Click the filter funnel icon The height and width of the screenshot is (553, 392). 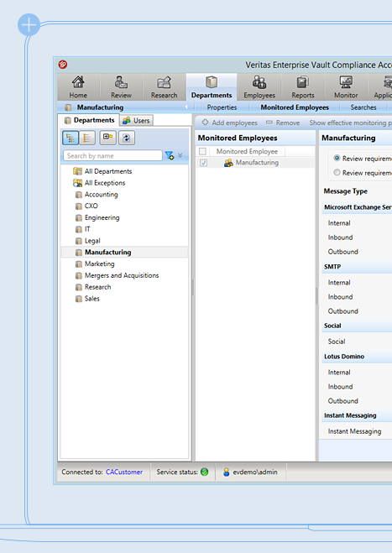coord(170,155)
